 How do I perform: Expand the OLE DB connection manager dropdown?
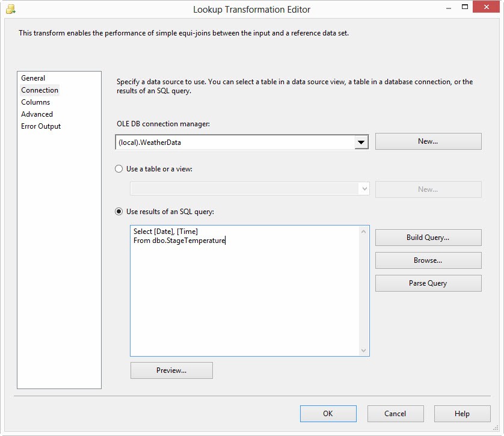click(361, 143)
